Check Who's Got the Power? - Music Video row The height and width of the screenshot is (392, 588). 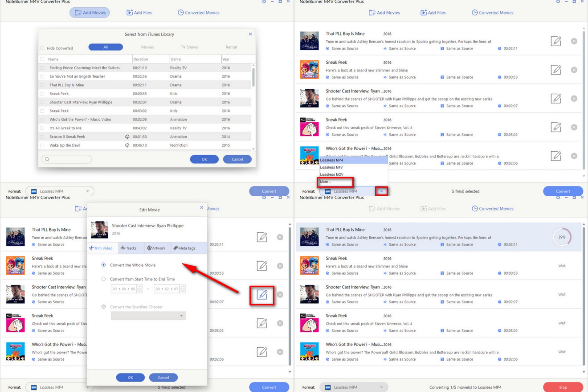click(x=42, y=119)
